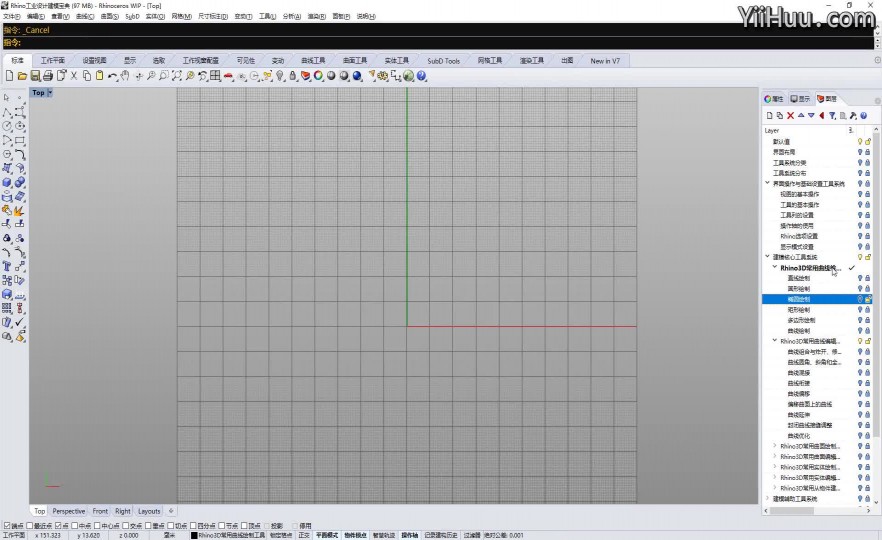Click the Print icon in toolbar
Viewport: 882px width, 540px height.
click(48, 76)
